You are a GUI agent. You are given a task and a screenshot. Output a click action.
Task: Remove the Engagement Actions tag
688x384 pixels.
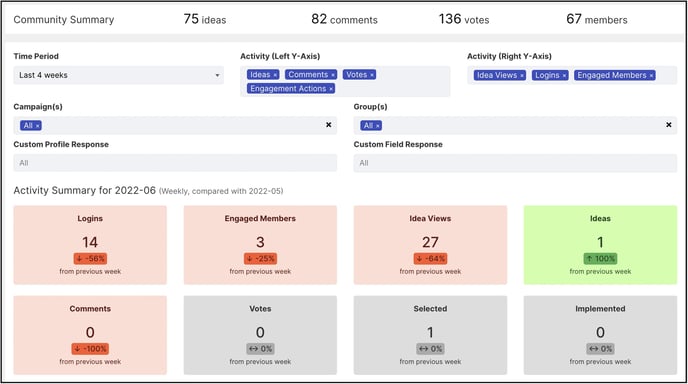[x=331, y=89]
